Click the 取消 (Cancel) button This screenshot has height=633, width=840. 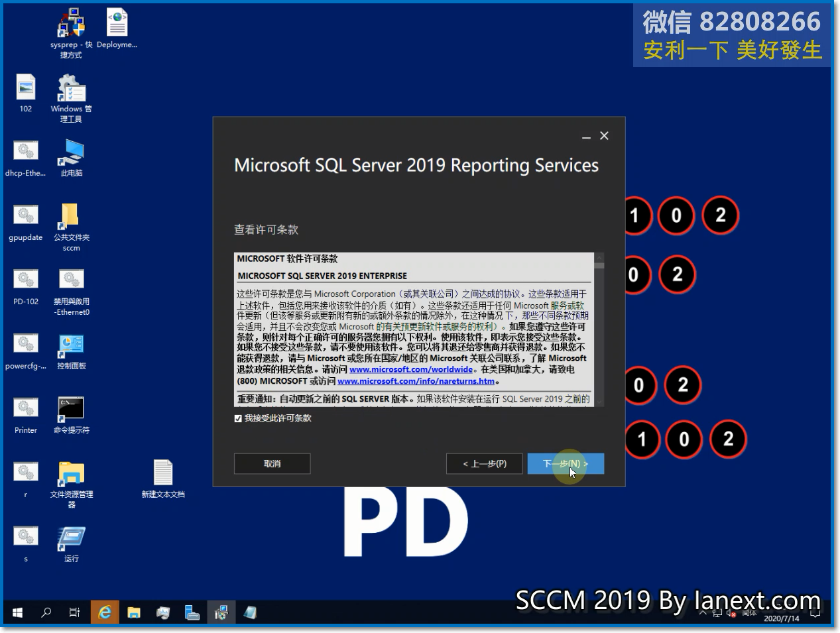272,464
